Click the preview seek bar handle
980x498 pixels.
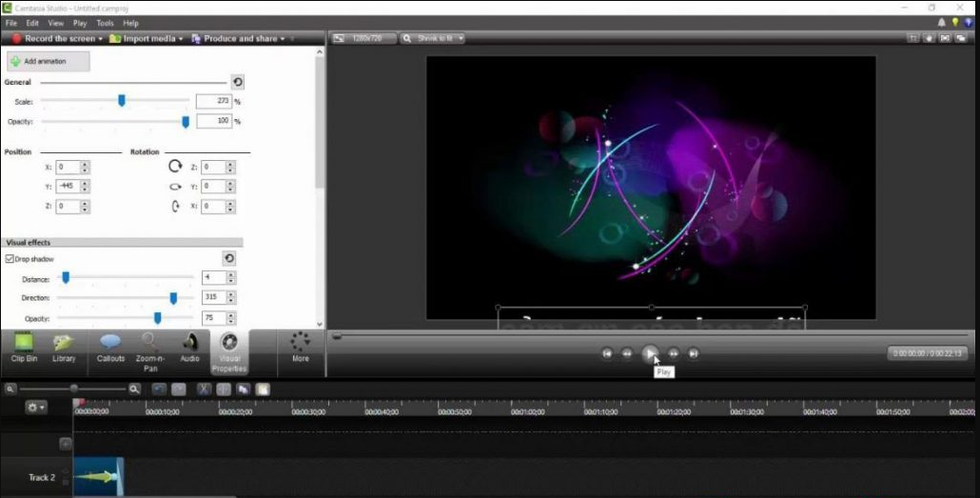(x=337, y=336)
